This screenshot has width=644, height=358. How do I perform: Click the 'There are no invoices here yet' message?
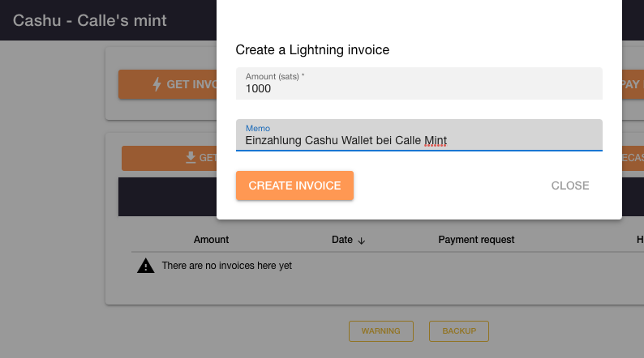tap(227, 266)
